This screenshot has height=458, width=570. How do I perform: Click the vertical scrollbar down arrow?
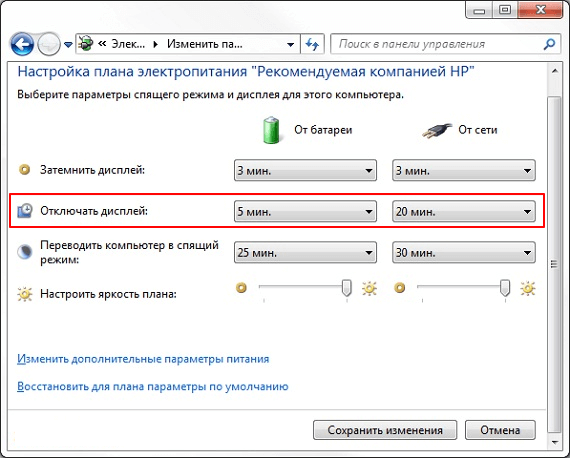(x=554, y=442)
